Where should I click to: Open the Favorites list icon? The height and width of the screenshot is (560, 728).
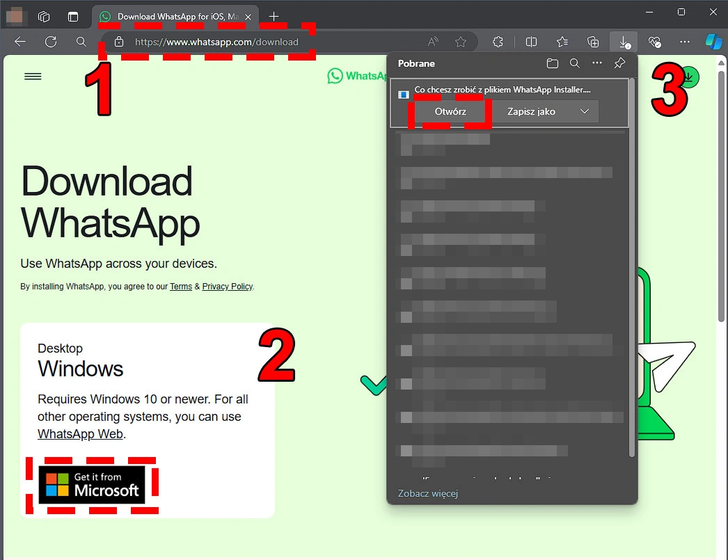tap(562, 42)
